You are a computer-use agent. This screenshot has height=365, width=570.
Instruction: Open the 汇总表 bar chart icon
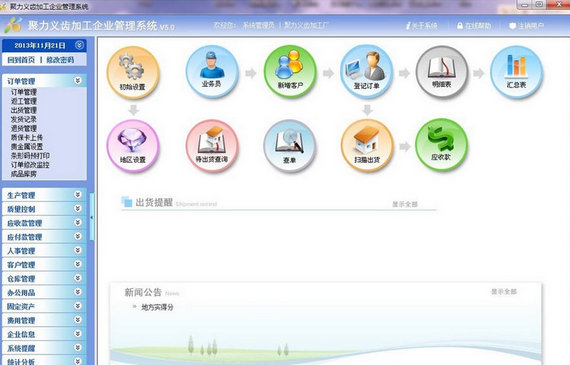coord(516,72)
